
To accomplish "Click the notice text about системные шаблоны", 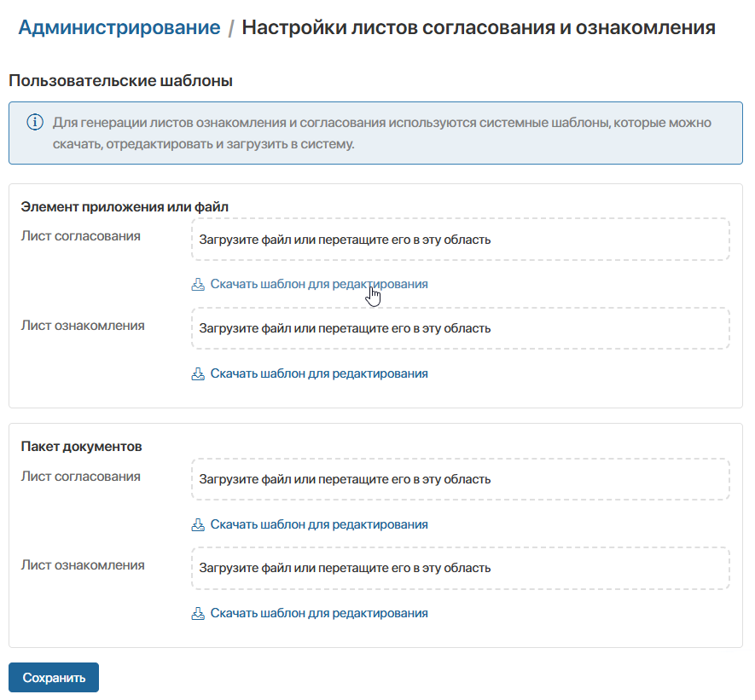I will pos(382,133).
